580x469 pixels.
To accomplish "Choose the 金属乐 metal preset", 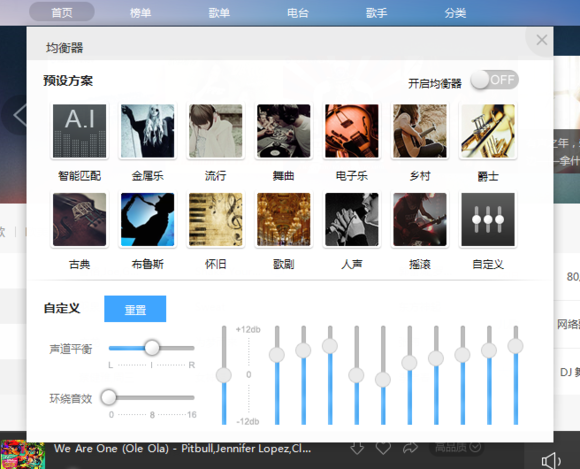I will (x=148, y=131).
